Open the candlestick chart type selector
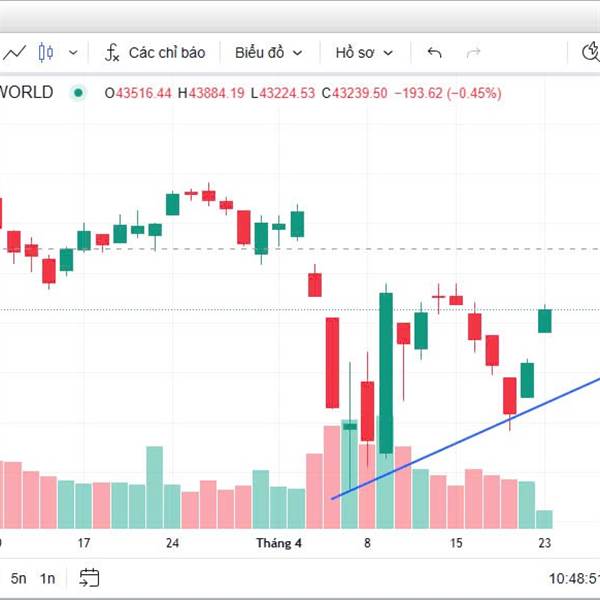Image resolution: width=600 pixels, height=600 pixels. pos(44,52)
